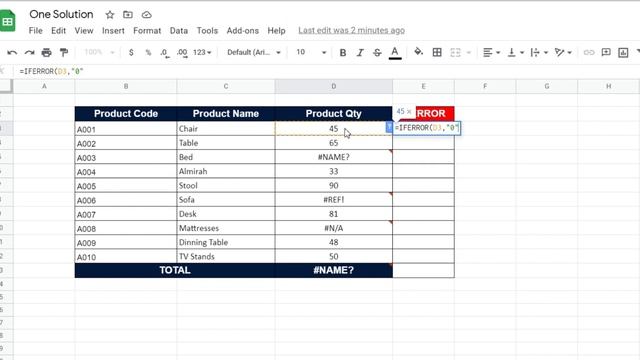This screenshot has height=360, width=640.
Task: Close the 45 result preview tooltip
Action: [x=409, y=111]
